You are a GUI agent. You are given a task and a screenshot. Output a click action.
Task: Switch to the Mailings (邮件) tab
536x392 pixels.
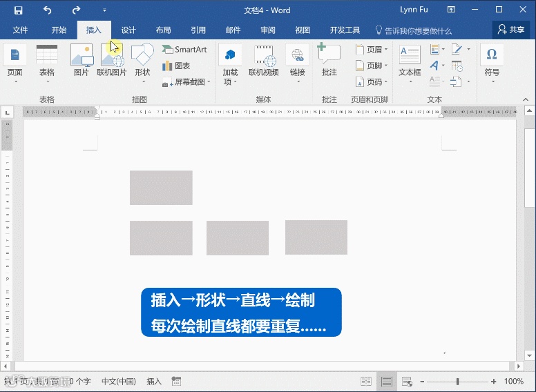click(x=233, y=30)
